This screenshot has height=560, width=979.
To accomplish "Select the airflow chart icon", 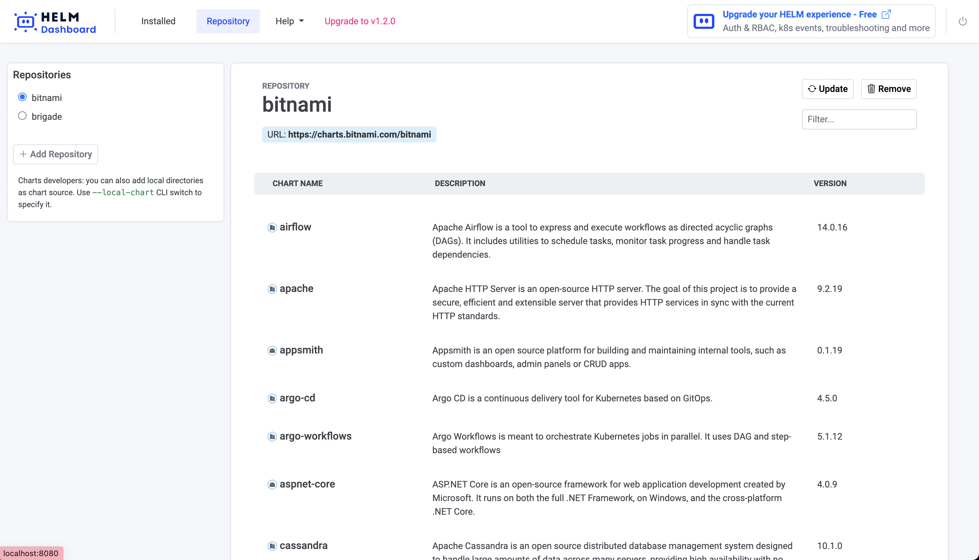I will 272,228.
